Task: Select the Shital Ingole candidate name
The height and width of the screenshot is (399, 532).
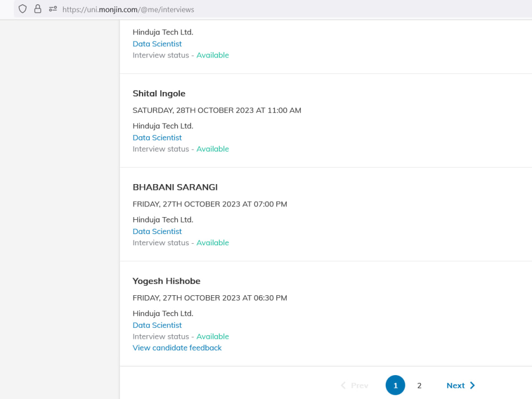Action: point(159,94)
